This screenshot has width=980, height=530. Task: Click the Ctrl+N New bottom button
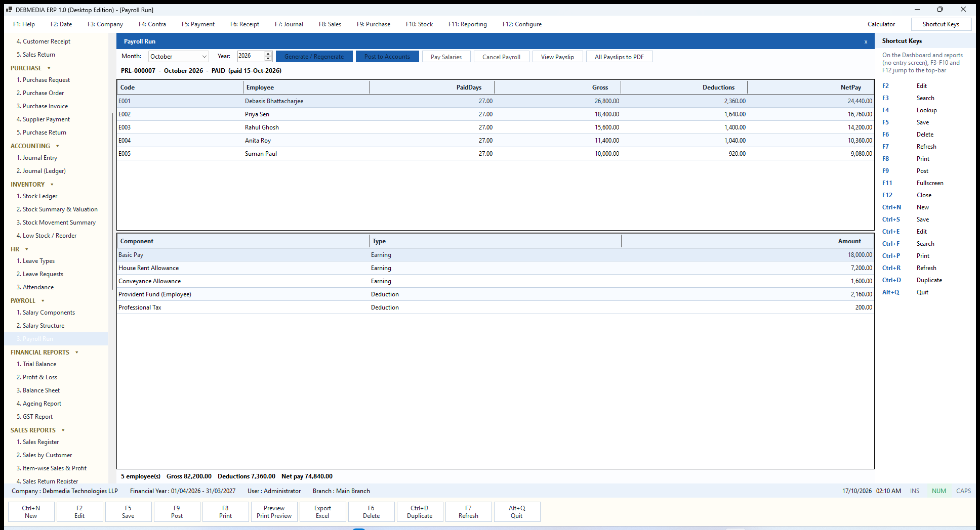coord(31,512)
